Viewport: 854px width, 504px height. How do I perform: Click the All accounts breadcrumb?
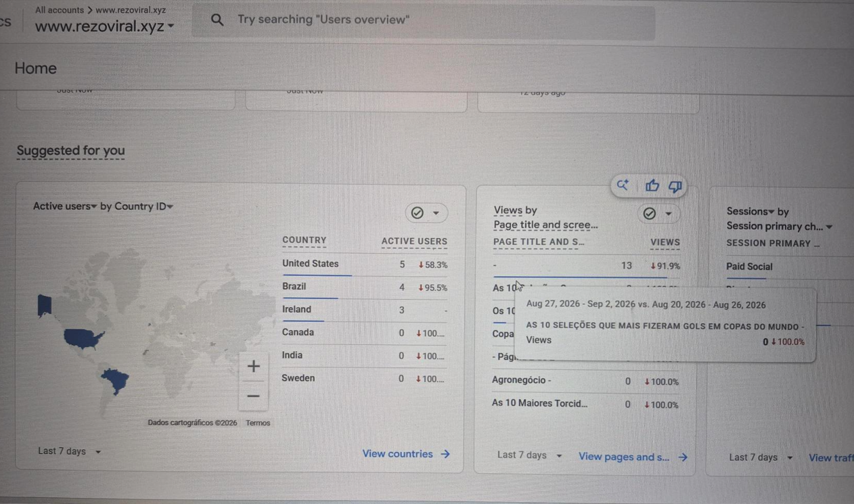click(60, 10)
